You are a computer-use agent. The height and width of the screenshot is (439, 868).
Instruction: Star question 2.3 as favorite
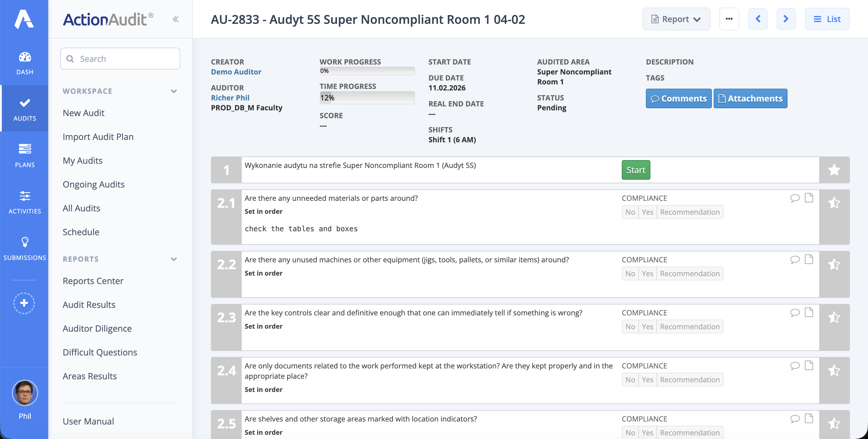pos(834,317)
